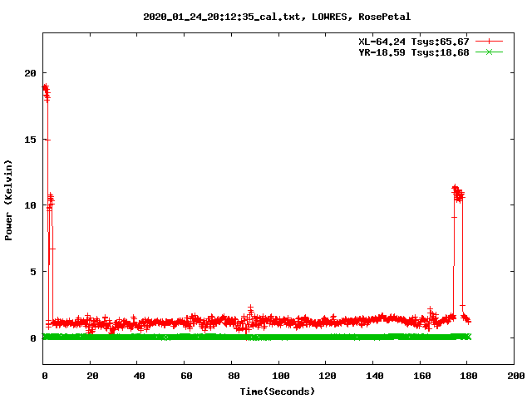Image resolution: width=532 pixels, height=399 pixels.
Task: Click y-axis tick label '20'
Action: pos(30,73)
